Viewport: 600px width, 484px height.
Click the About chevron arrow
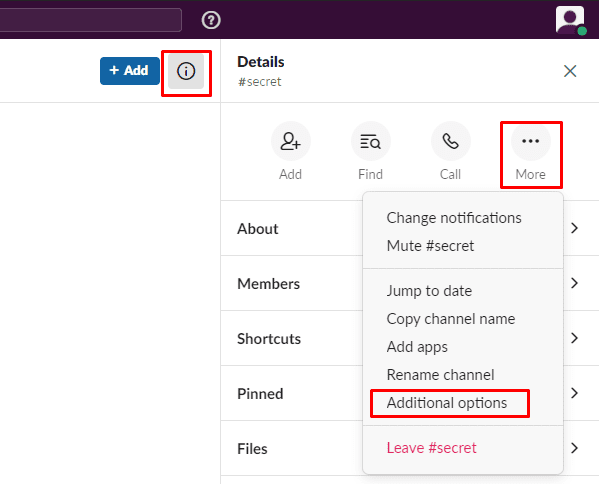574,228
